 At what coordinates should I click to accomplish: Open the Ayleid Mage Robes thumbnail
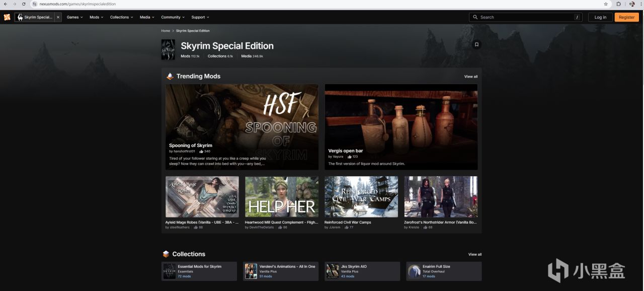coord(202,197)
